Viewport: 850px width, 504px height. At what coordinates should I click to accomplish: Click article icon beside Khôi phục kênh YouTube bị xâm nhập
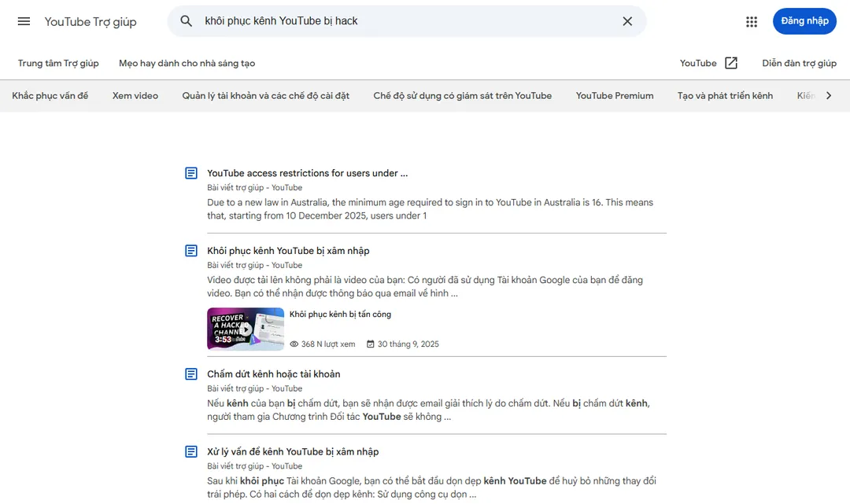click(x=190, y=251)
